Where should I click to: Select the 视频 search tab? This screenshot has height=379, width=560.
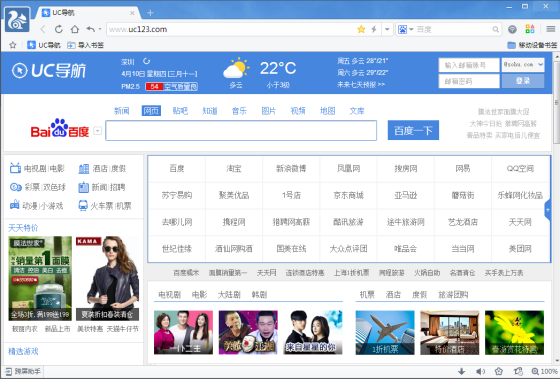pyautogui.click(x=298, y=111)
